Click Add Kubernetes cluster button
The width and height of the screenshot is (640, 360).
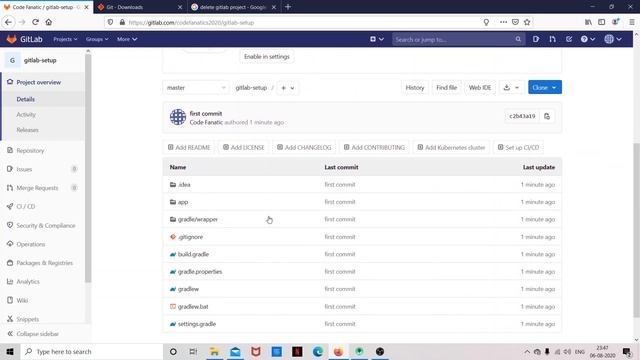[x=451, y=147]
